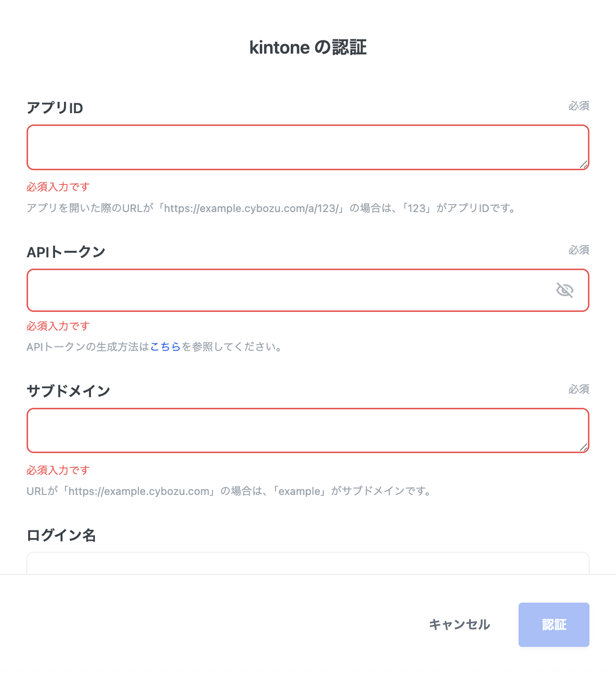Grab the アプリID field resize handle
The width and height of the screenshot is (616, 673).
(x=584, y=165)
